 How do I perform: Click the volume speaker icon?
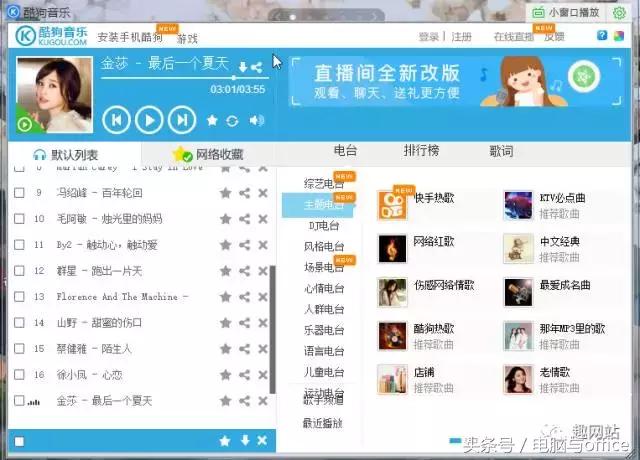click(257, 120)
